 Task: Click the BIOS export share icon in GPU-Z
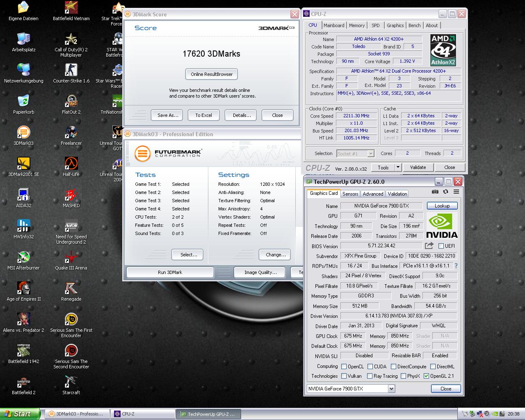429,246
